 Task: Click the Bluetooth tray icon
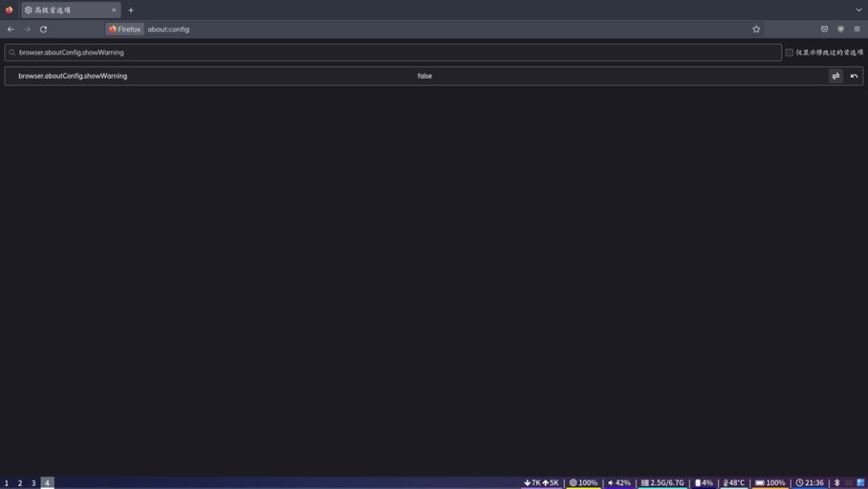pos(837,483)
